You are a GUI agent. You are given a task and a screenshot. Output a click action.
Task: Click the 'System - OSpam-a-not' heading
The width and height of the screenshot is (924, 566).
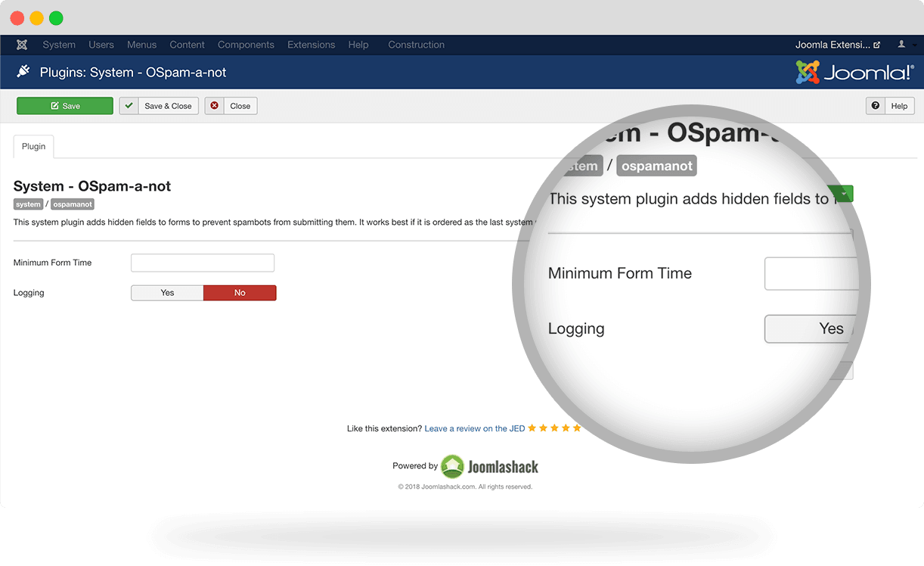[x=92, y=186]
